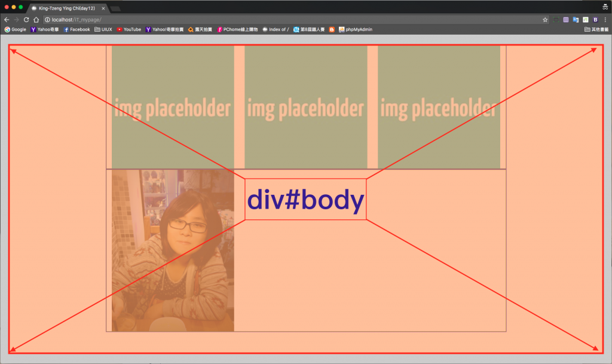Go back to the previous page
The image size is (612, 364).
coord(7,20)
